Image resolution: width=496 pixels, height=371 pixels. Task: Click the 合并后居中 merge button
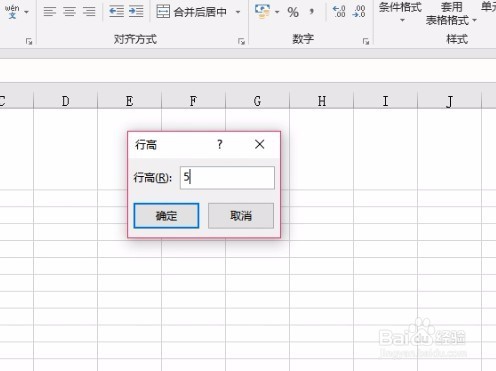[192, 12]
